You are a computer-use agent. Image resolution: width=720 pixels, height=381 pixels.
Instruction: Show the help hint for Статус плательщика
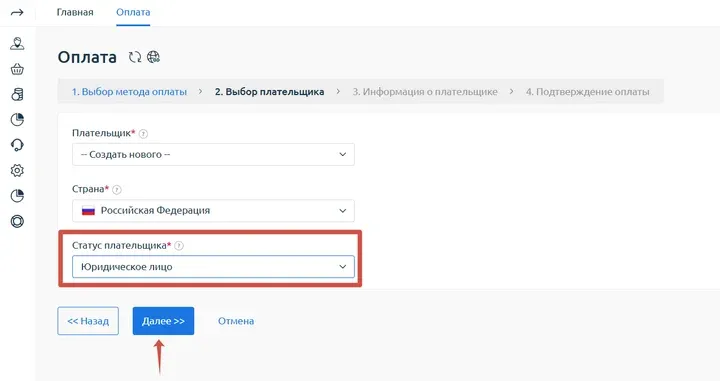(179, 246)
